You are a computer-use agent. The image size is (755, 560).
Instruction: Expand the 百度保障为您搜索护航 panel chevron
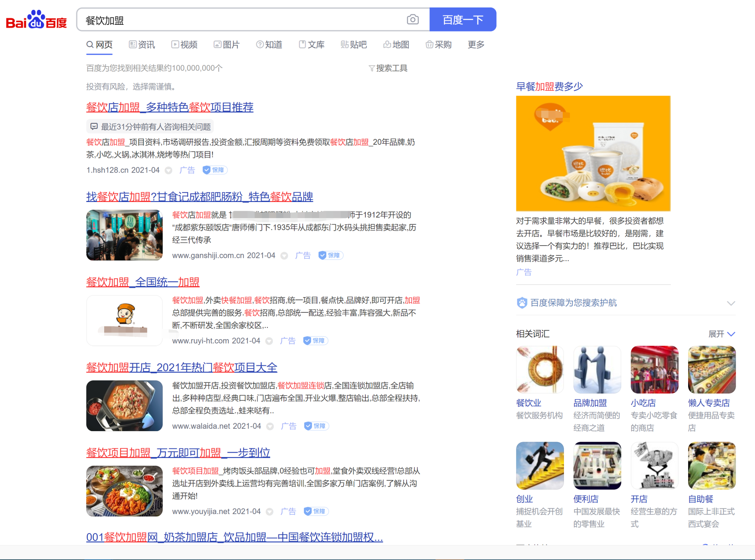(731, 303)
